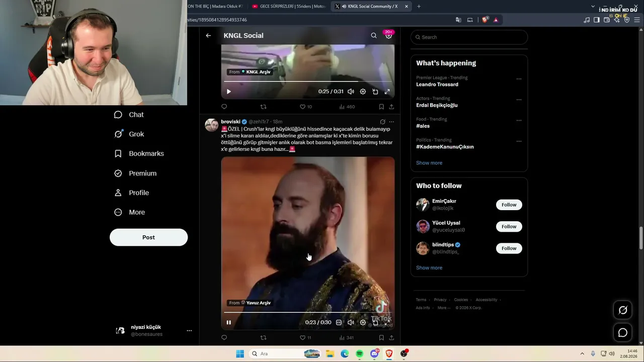Follow blindtips

click(509, 248)
